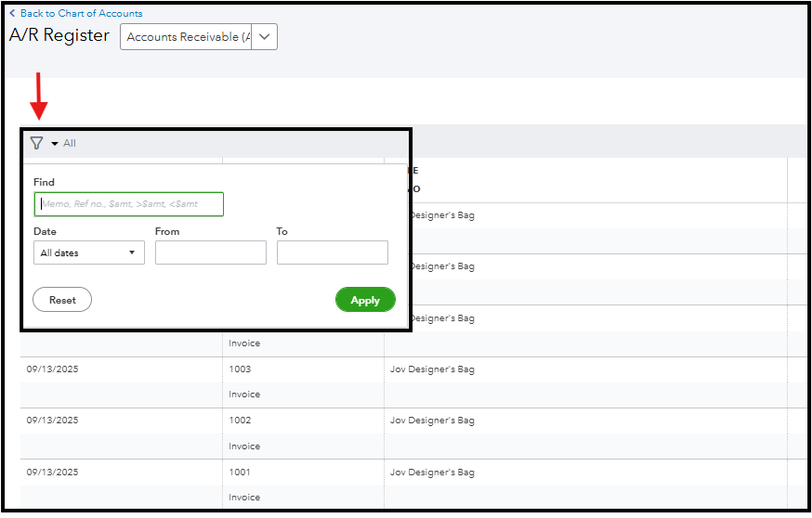Screen dimensions: 812x518
Task: Click Jov Designer's Bag on invoice 1001
Action: click(432, 472)
